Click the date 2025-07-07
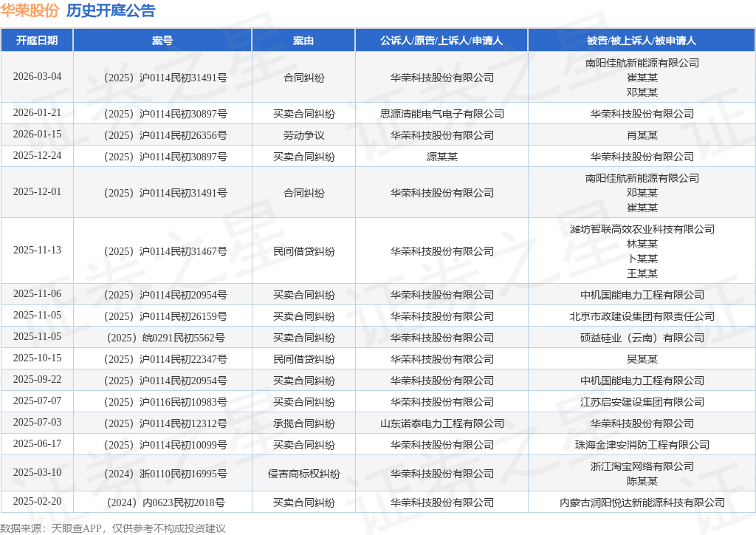This screenshot has height=535, width=756. (37, 401)
